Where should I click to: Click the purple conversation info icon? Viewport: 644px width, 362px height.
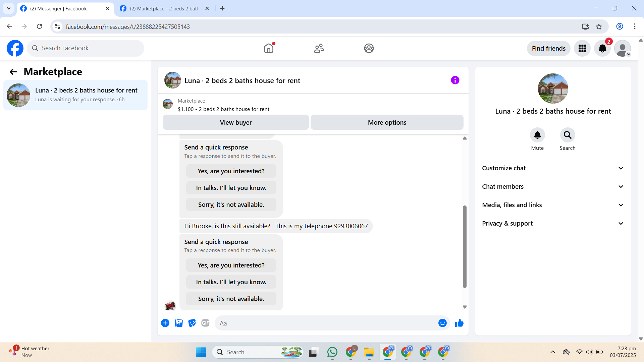(x=455, y=80)
